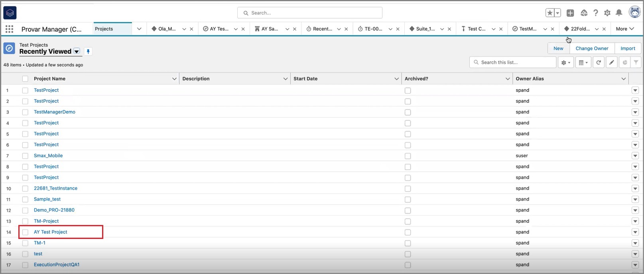Select the ExecutionProjectQA1 row checkbox
This screenshot has height=274, width=644.
25,265
